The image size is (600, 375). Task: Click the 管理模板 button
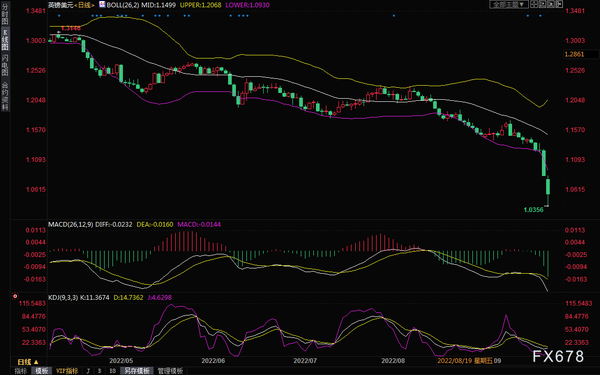170,371
